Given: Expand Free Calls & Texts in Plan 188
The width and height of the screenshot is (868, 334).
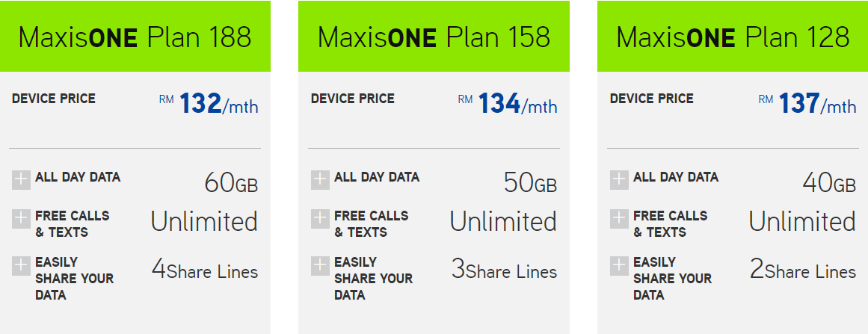Looking at the screenshot, I should click(21, 219).
